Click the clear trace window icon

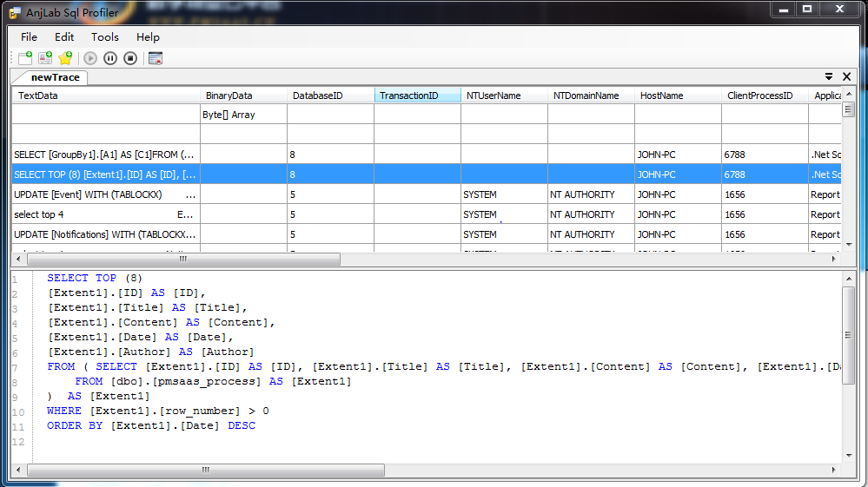click(x=156, y=58)
